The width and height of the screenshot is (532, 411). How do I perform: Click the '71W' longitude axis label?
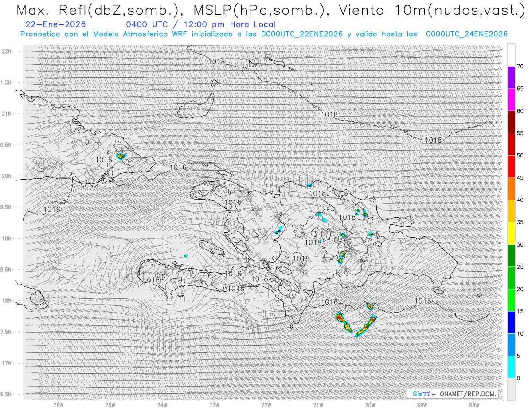318,406
